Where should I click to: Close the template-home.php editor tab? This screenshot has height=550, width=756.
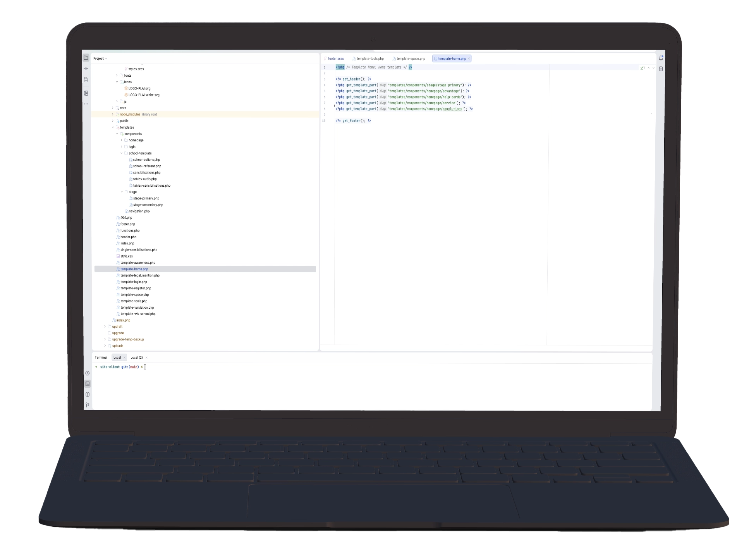[469, 58]
